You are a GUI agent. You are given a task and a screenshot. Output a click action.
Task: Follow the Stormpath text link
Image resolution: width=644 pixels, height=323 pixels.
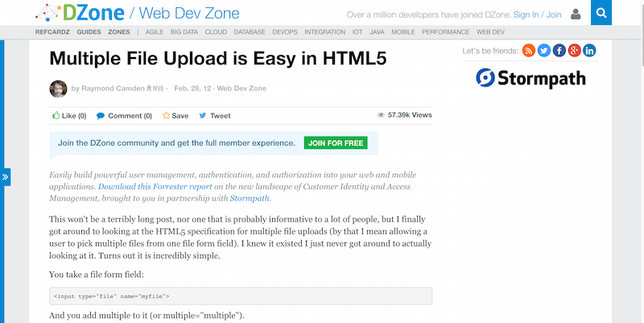point(250,198)
